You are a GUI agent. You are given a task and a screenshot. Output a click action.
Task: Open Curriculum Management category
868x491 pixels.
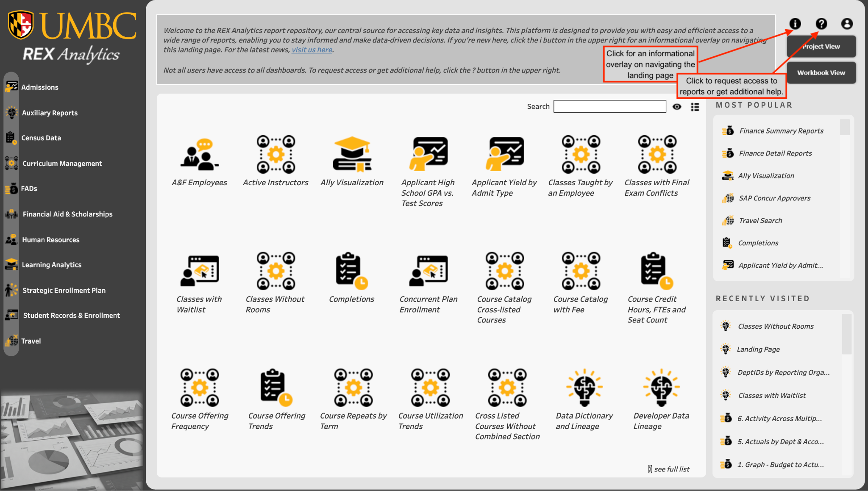62,164
